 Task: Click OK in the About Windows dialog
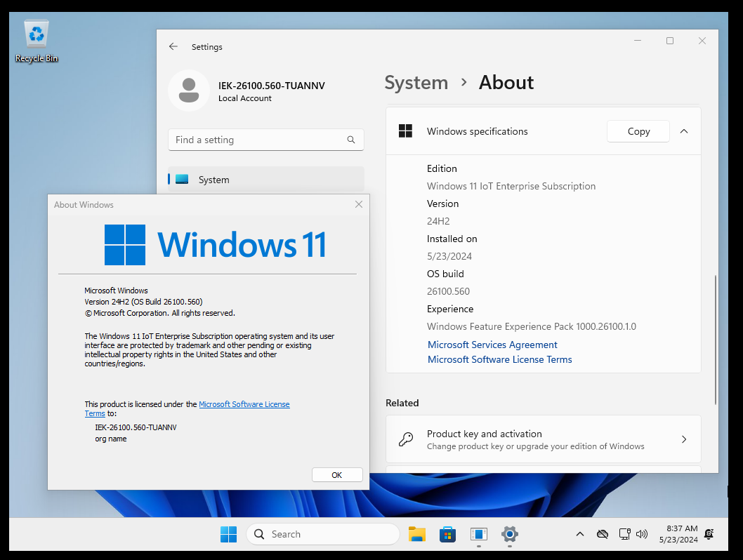point(337,475)
